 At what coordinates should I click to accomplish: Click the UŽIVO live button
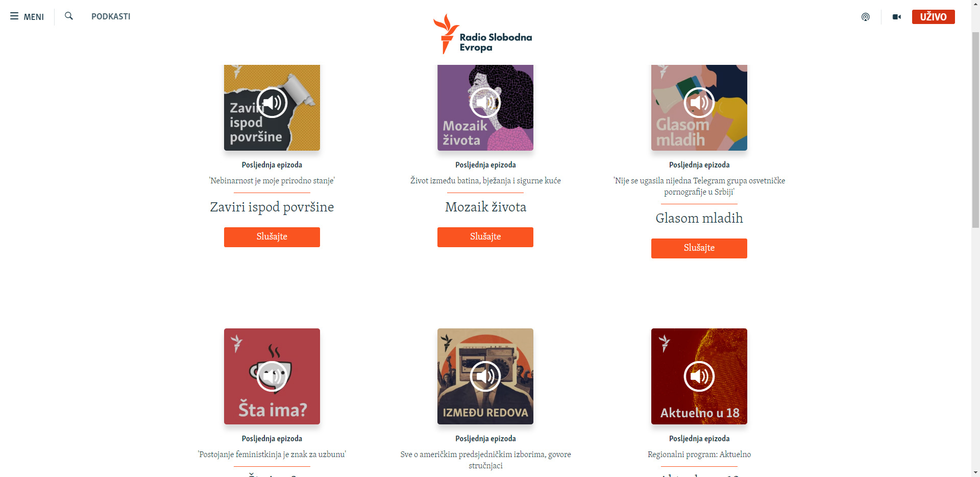tap(933, 17)
